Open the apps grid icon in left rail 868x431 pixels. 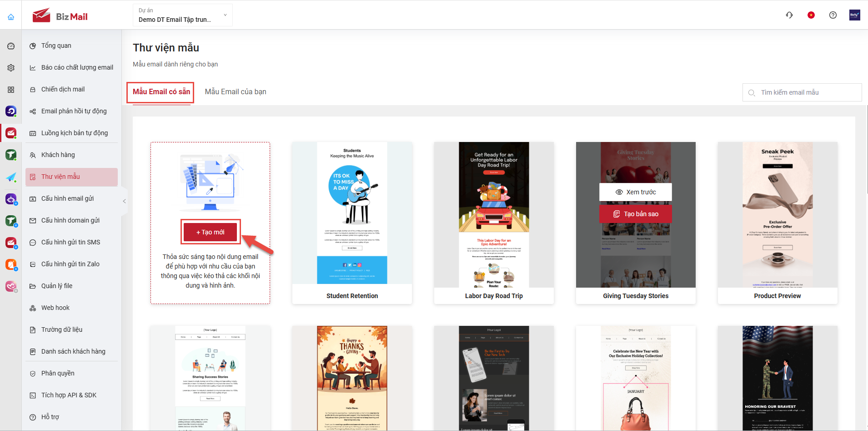click(11, 90)
